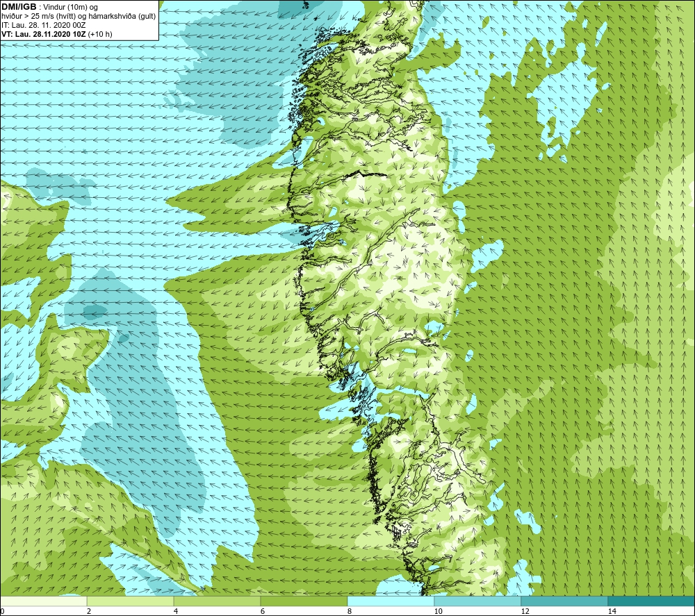The width and height of the screenshot is (695, 616).
Task: Click the scale label '12'
Action: point(525,611)
